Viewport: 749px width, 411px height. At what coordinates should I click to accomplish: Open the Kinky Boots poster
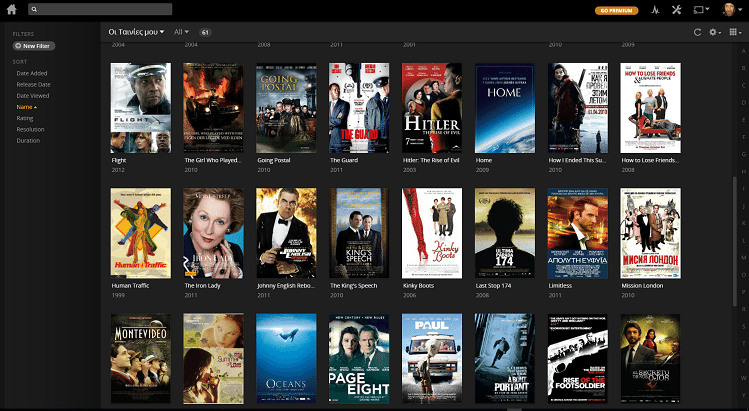click(x=432, y=233)
